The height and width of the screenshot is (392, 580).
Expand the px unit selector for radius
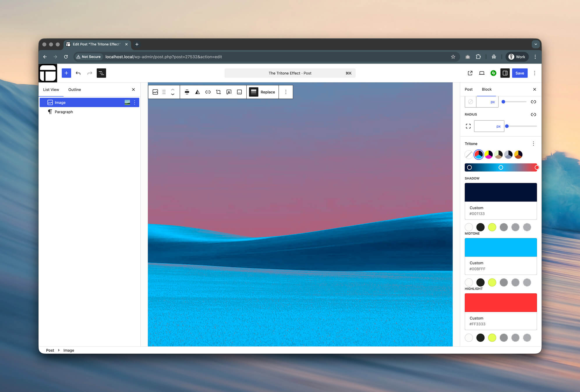click(x=498, y=126)
